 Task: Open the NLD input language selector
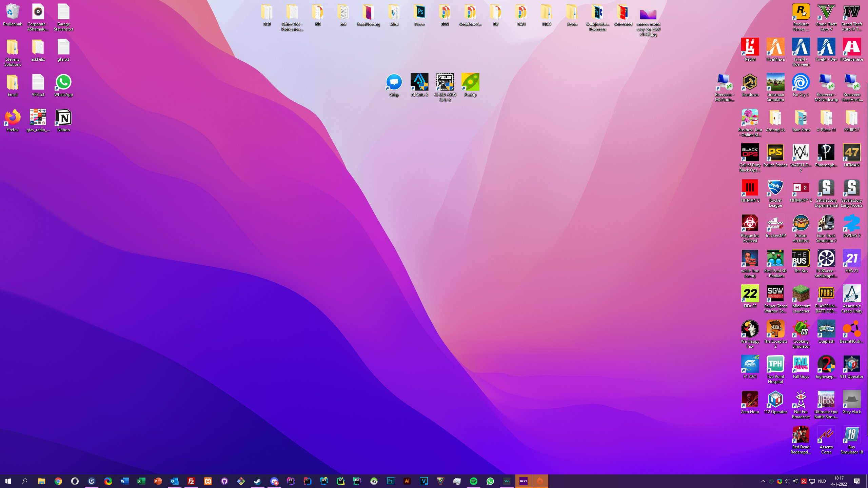pos(822,481)
